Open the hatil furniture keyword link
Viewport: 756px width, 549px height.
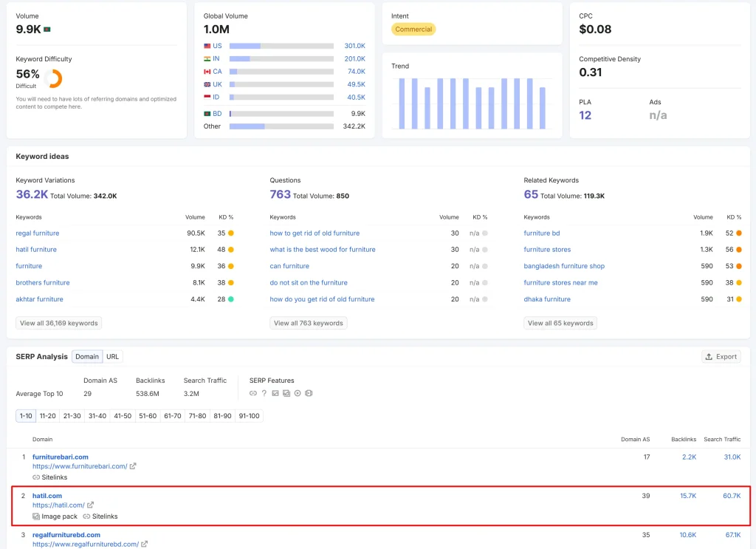[x=36, y=250]
